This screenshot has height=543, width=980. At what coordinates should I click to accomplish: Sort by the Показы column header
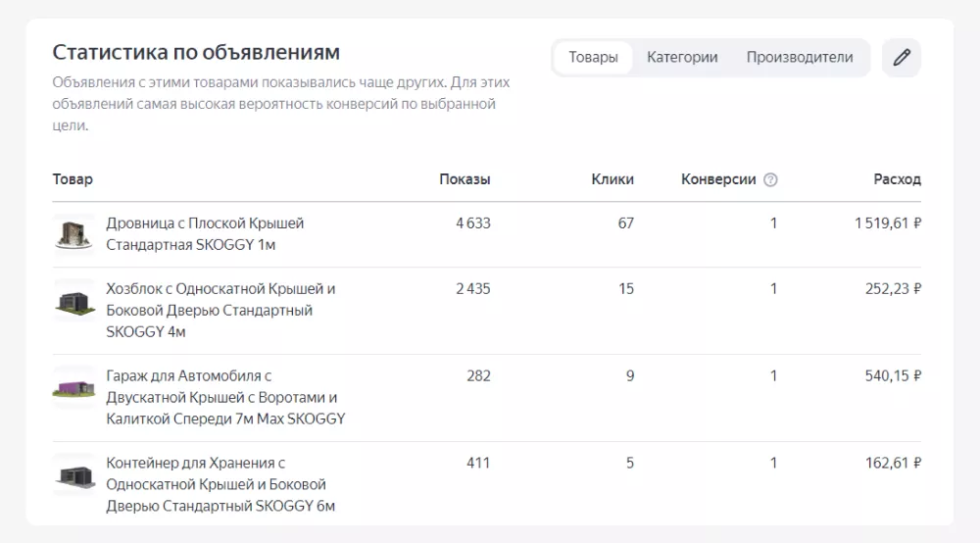click(465, 179)
